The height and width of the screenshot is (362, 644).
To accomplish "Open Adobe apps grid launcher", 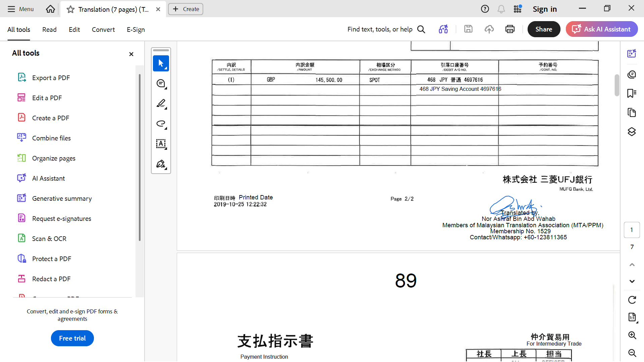I will pyautogui.click(x=518, y=9).
